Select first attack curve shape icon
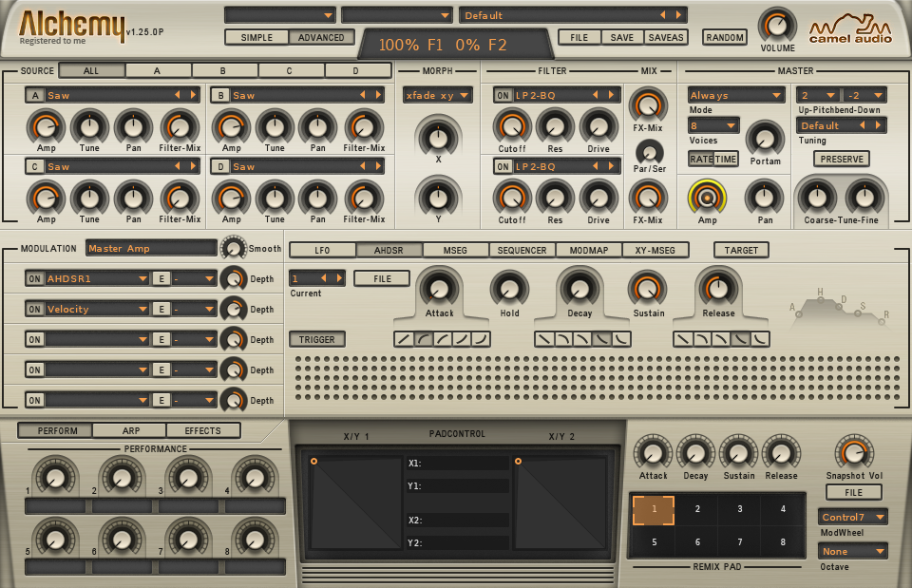 coord(404,339)
